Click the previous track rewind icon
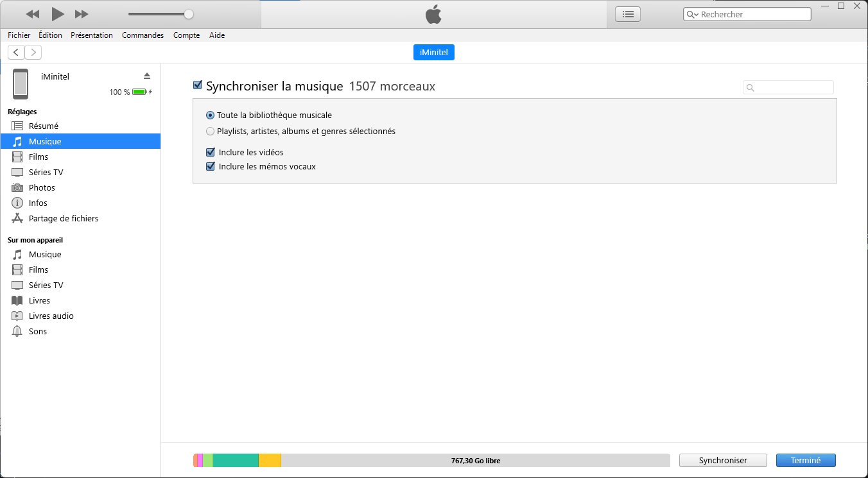The image size is (868, 478). point(33,14)
